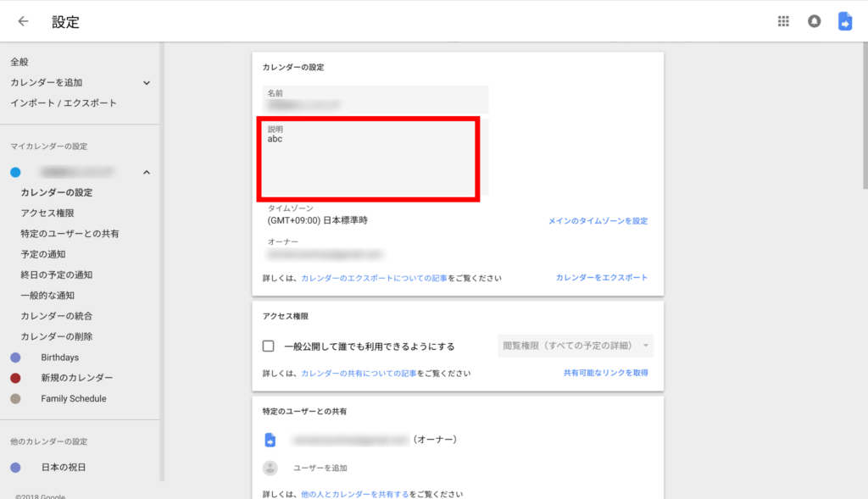Go to アクセス権限 sidebar item
Viewport: 868px width, 499px height.
(53, 213)
